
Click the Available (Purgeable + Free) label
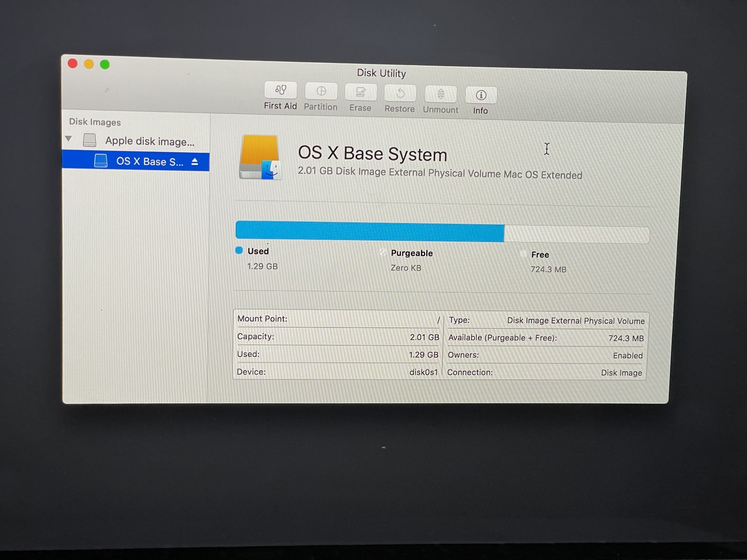coord(503,338)
